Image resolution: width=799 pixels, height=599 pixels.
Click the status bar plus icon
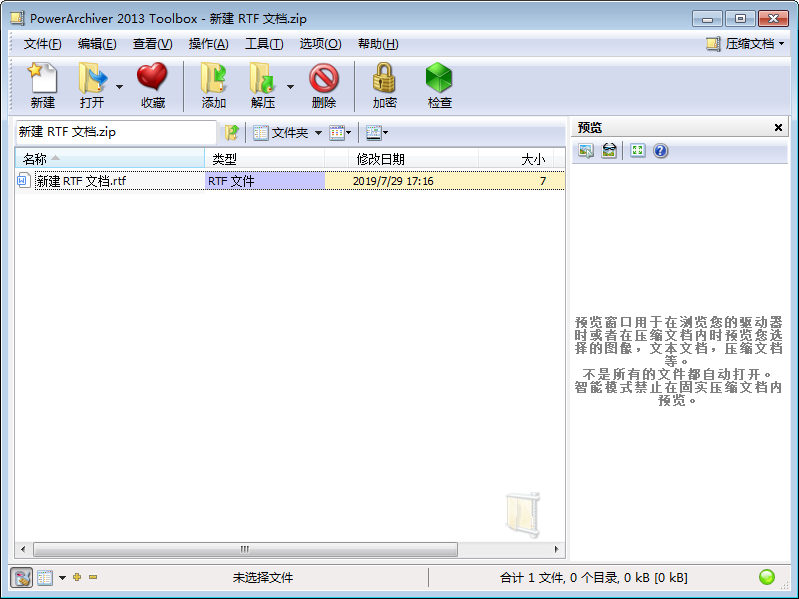point(77,577)
